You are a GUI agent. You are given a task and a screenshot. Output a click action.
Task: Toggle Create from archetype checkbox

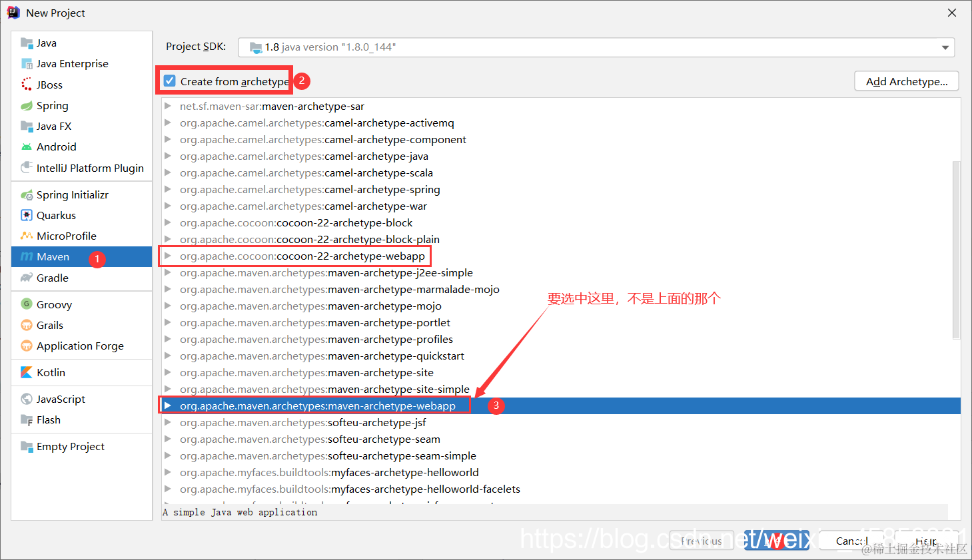[170, 81]
